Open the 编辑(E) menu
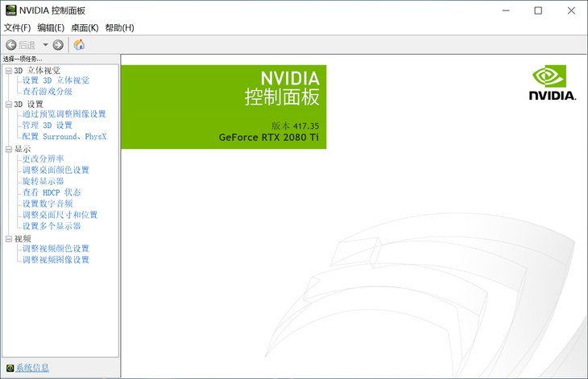This screenshot has width=588, height=379. (51, 27)
